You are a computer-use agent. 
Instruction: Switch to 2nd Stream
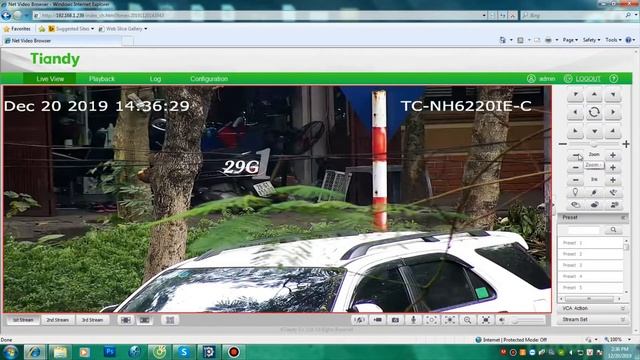click(58, 320)
